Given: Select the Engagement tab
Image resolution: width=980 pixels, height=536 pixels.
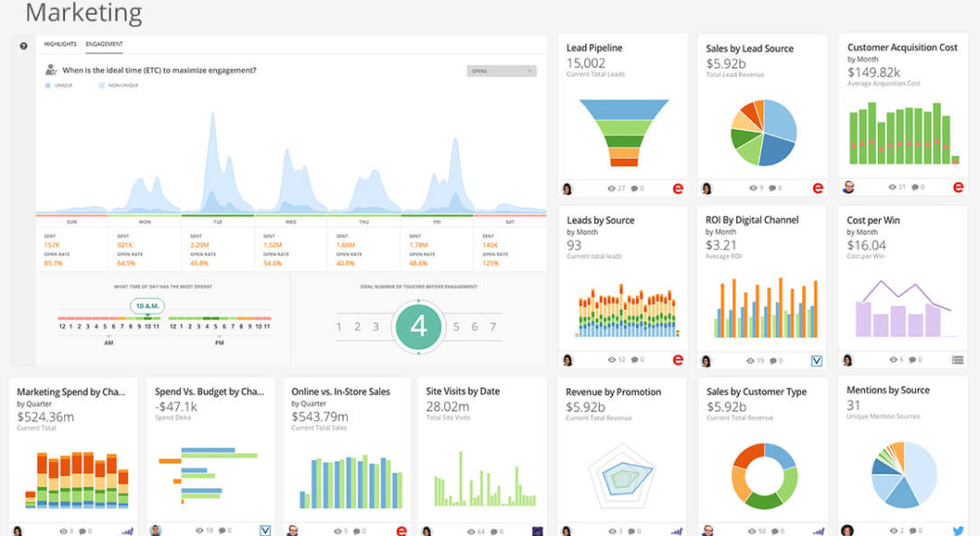Looking at the screenshot, I should pos(104,45).
